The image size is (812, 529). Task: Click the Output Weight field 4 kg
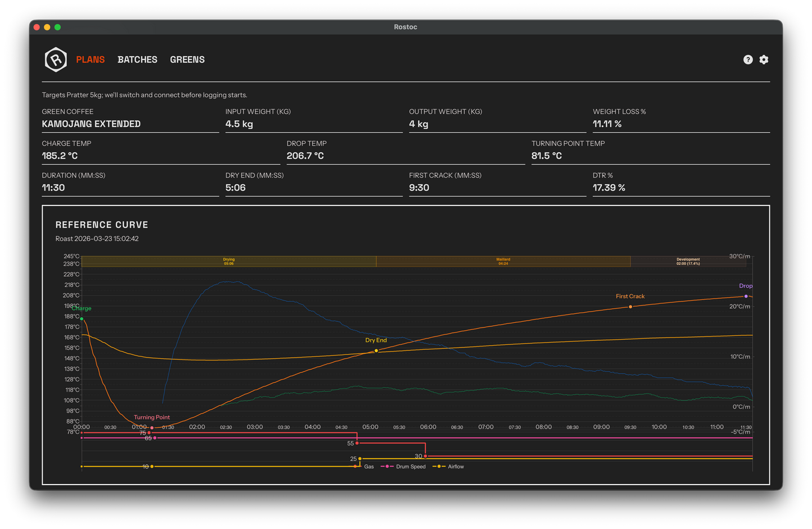497,124
